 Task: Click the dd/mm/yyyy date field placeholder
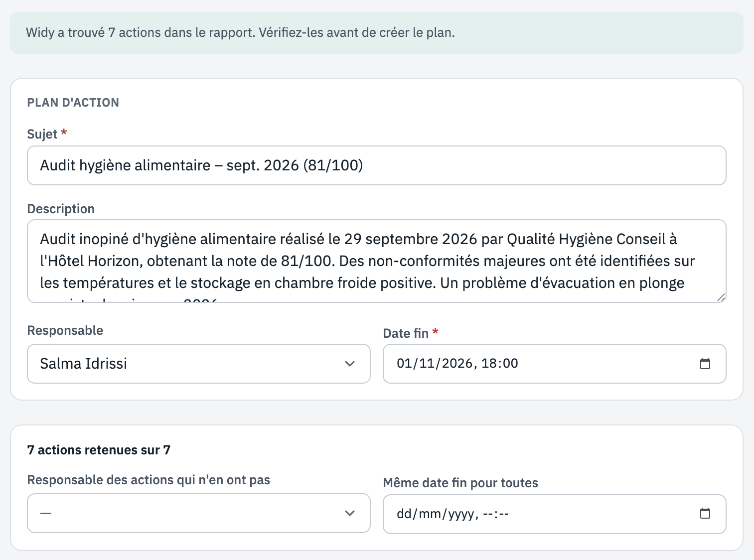tap(452, 514)
